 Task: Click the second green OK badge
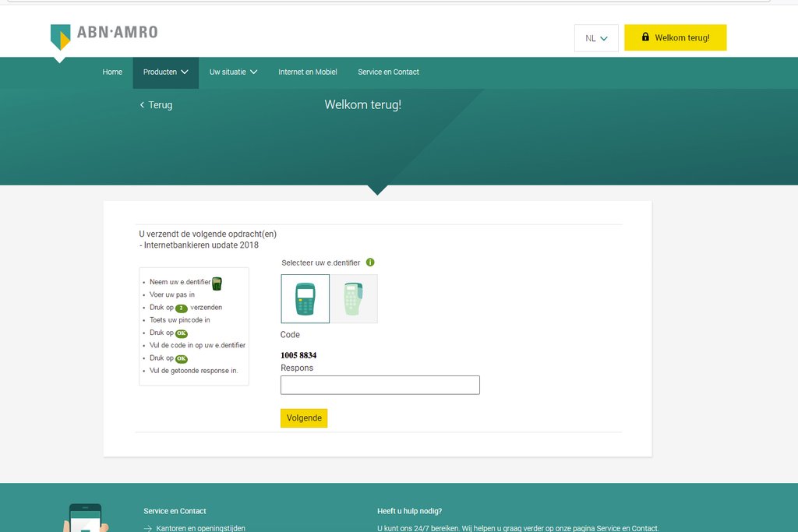(x=182, y=359)
